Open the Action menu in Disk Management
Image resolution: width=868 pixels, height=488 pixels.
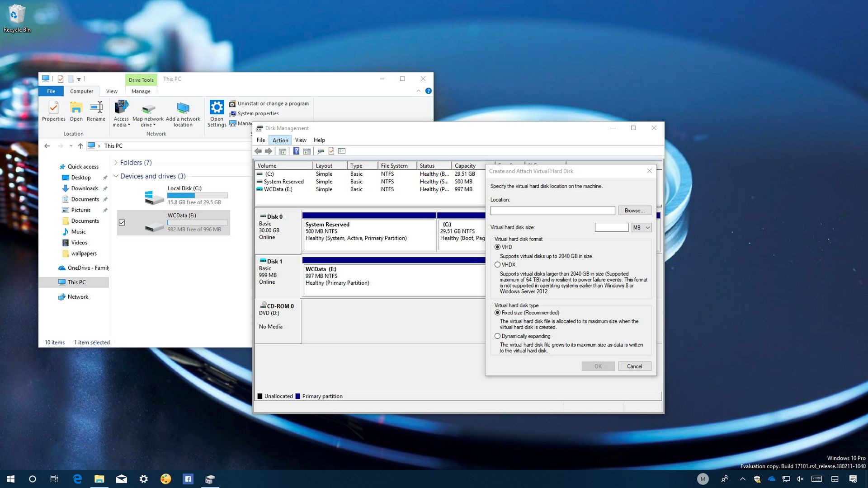coord(280,140)
